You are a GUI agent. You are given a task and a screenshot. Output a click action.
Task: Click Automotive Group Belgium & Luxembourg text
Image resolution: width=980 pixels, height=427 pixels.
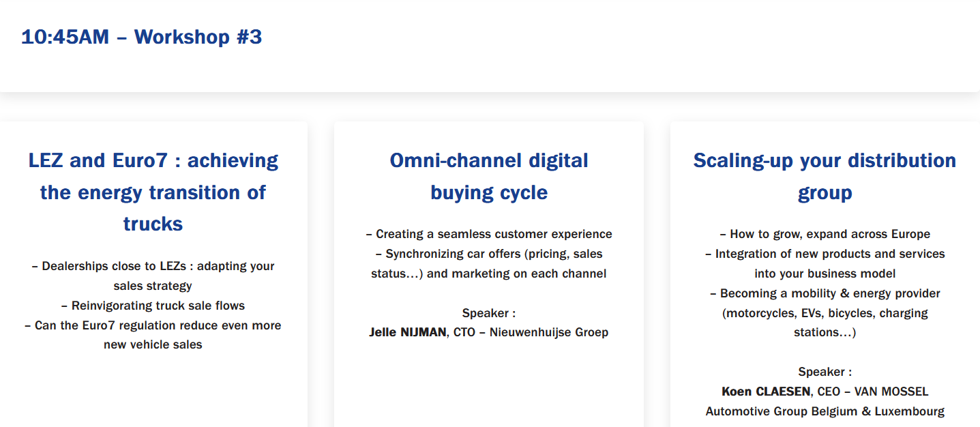coord(825,411)
